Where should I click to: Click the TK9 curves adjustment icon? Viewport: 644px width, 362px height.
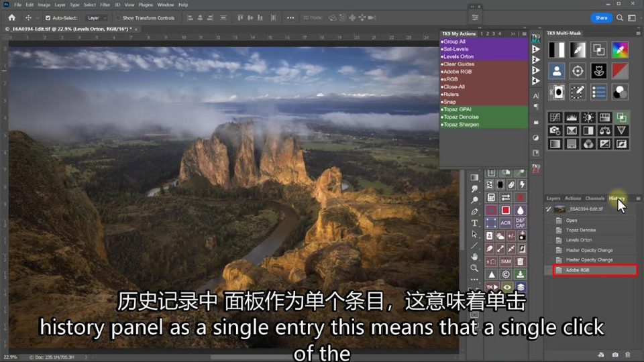[555, 117]
